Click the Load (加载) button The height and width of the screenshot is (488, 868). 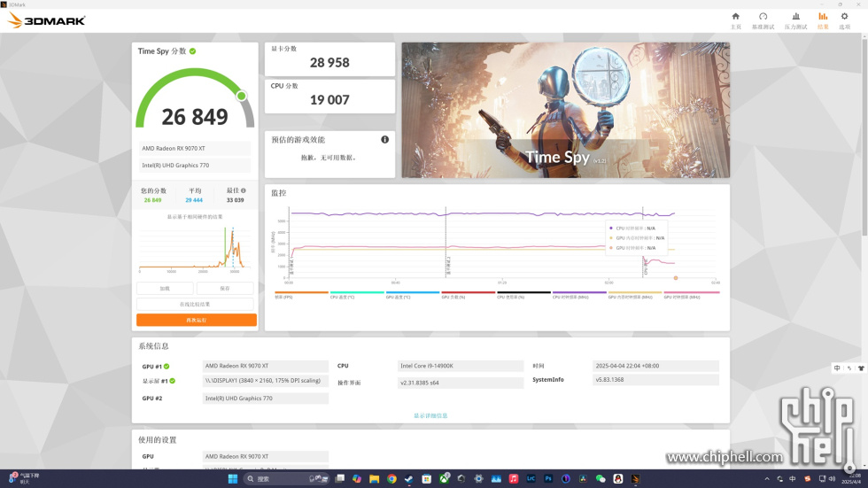click(x=165, y=288)
